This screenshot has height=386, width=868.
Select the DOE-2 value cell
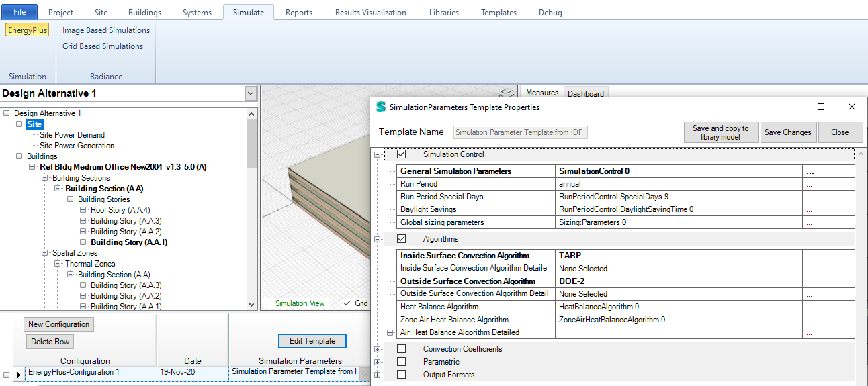pyautogui.click(x=679, y=281)
